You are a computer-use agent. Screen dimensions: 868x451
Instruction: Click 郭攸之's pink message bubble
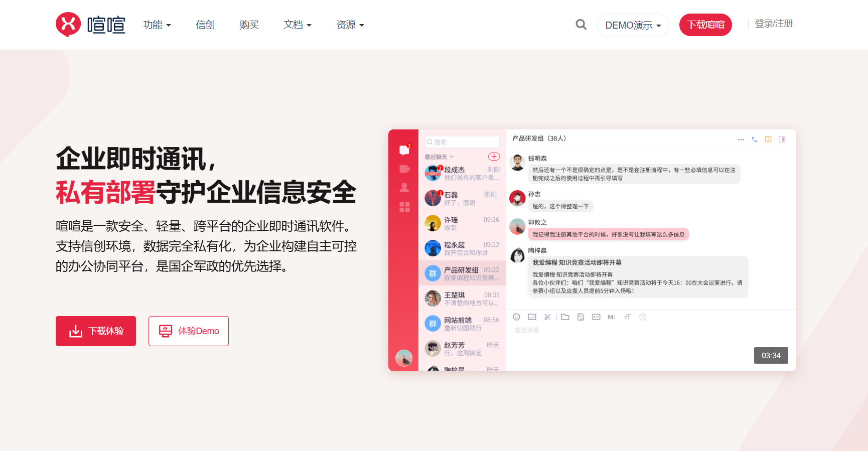[609, 234]
